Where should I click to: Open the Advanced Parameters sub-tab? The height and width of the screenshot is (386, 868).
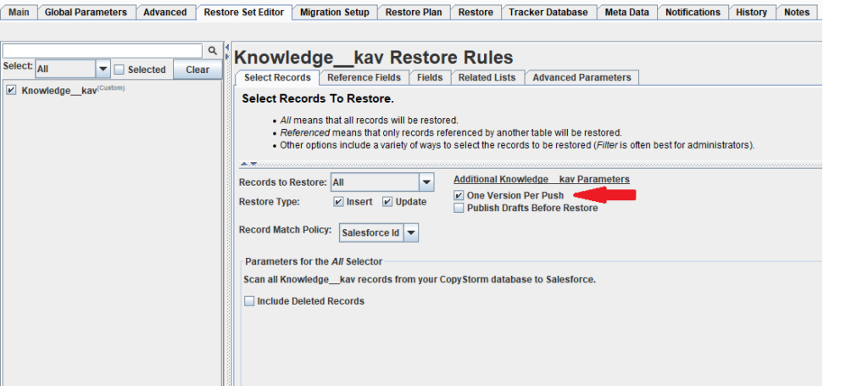click(x=581, y=77)
